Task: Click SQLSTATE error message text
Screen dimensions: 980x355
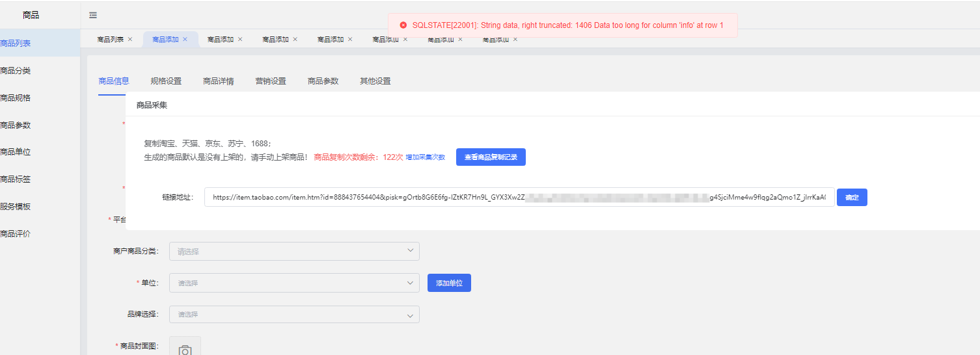Action: tap(567, 25)
